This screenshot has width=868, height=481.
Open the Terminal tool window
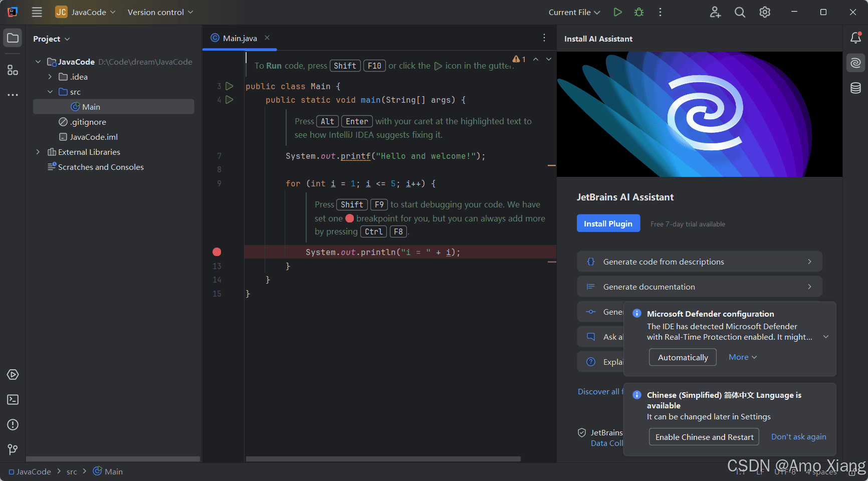pyautogui.click(x=13, y=400)
